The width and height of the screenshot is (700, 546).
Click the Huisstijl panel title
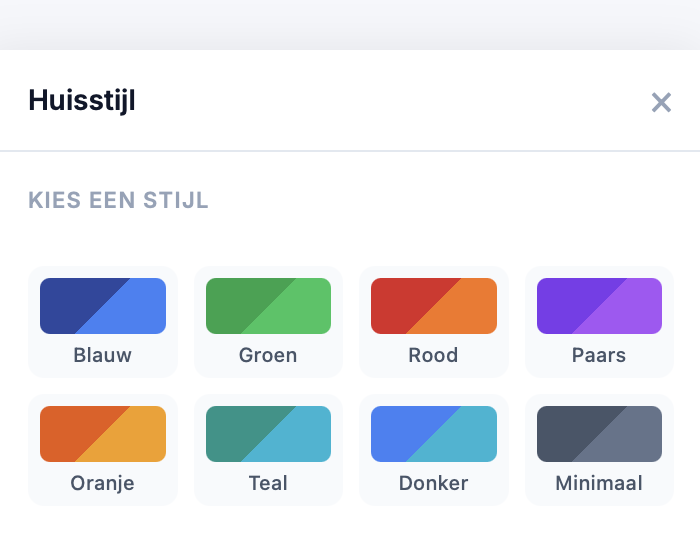(82, 101)
